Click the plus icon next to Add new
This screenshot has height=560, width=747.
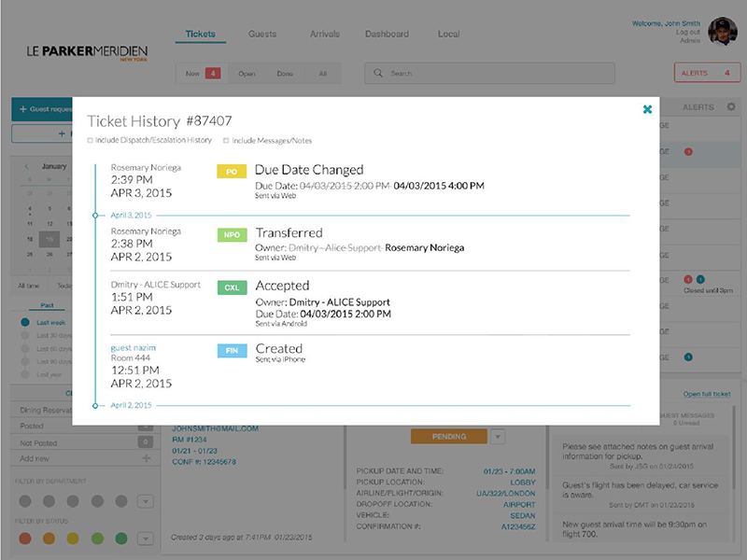pyautogui.click(x=145, y=458)
